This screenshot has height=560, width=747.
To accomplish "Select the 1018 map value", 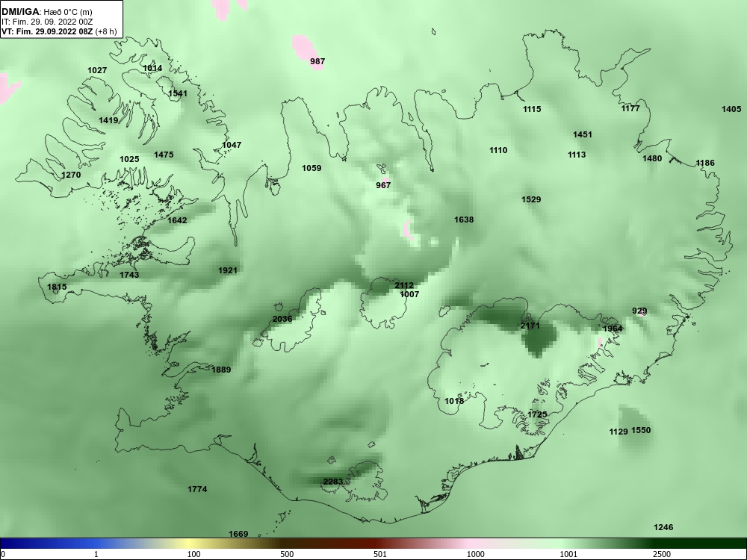I will pyautogui.click(x=454, y=401).
